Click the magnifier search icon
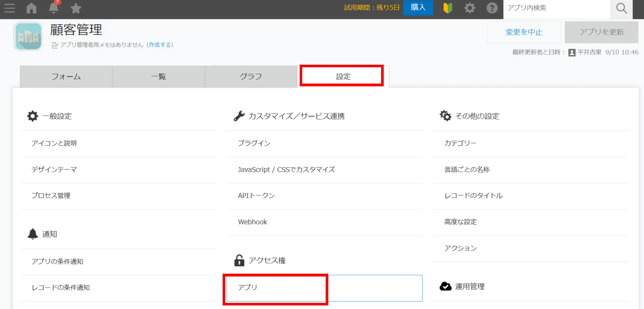This screenshot has height=309, width=644. pos(621,8)
